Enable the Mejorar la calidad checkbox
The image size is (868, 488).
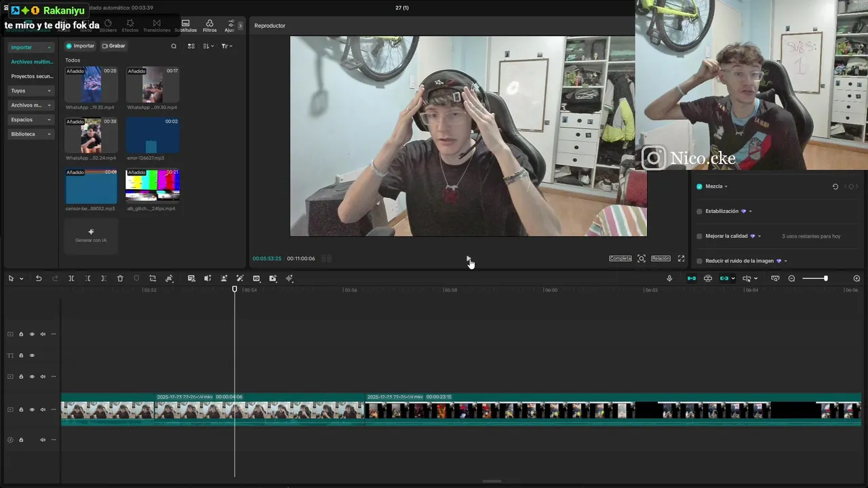[x=699, y=237]
